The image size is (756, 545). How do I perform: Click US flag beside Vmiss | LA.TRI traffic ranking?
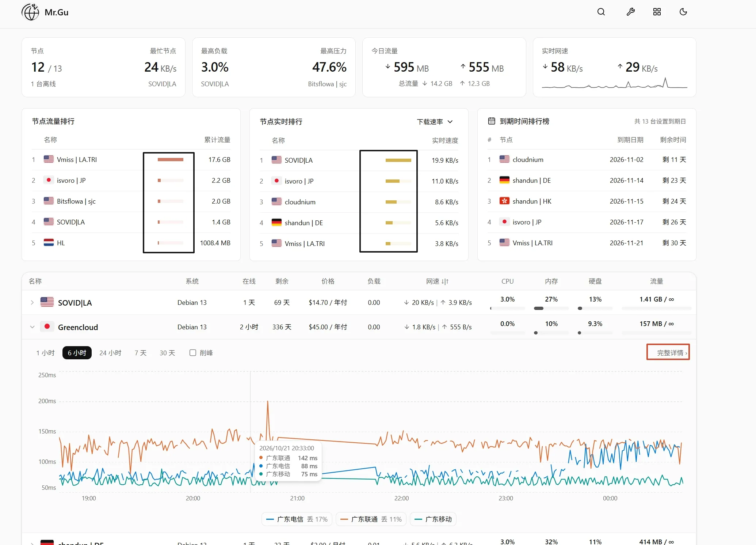click(49, 159)
